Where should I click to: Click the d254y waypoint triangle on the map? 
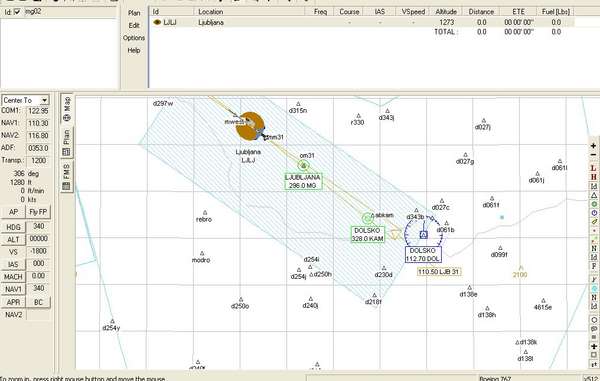[x=112, y=321]
